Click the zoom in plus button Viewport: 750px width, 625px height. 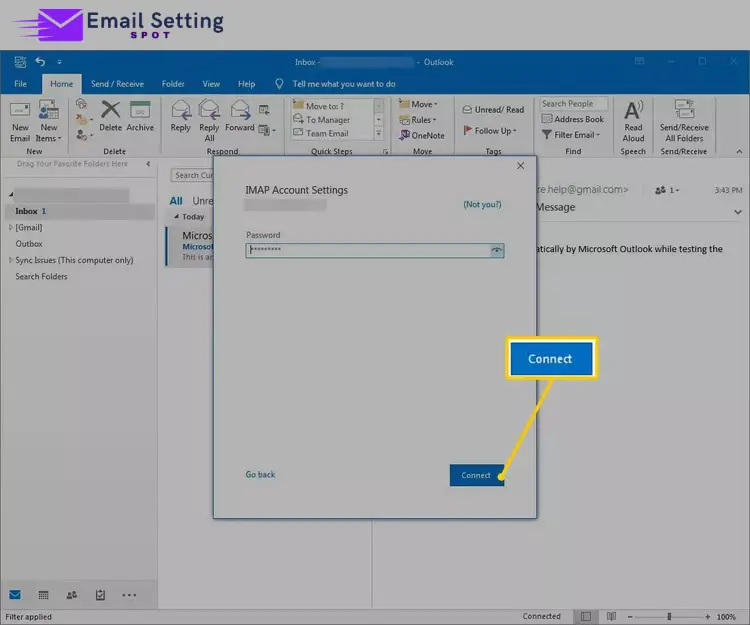(x=707, y=616)
